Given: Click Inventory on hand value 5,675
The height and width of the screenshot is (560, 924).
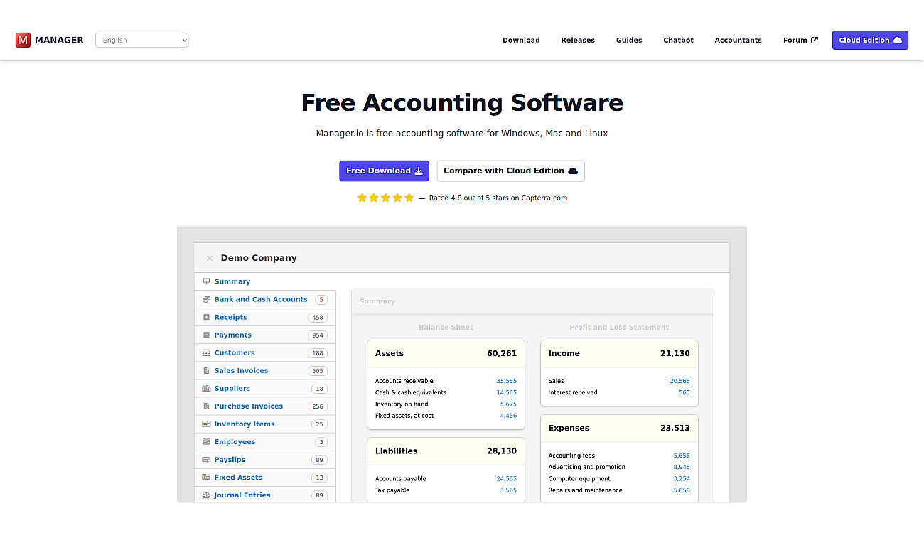Looking at the screenshot, I should coord(508,404).
